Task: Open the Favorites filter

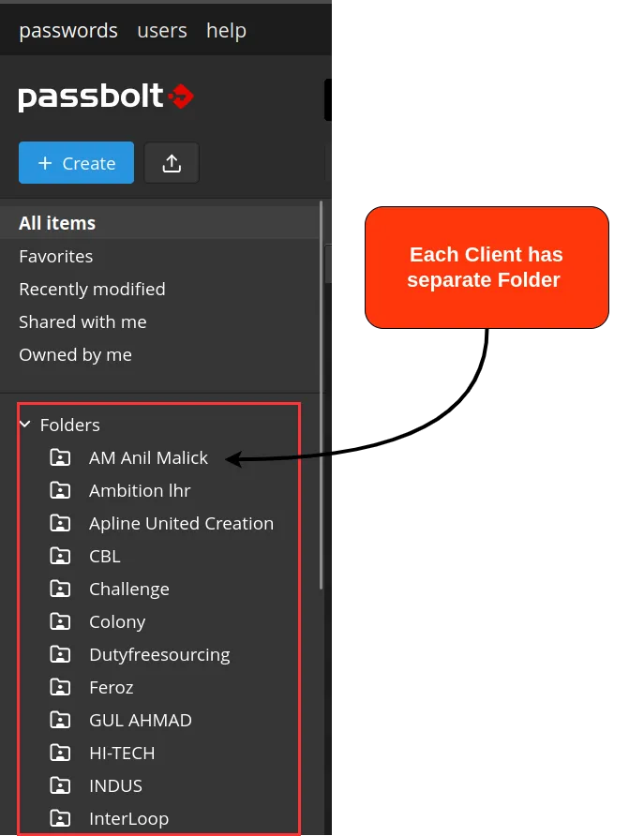Action: (x=55, y=256)
